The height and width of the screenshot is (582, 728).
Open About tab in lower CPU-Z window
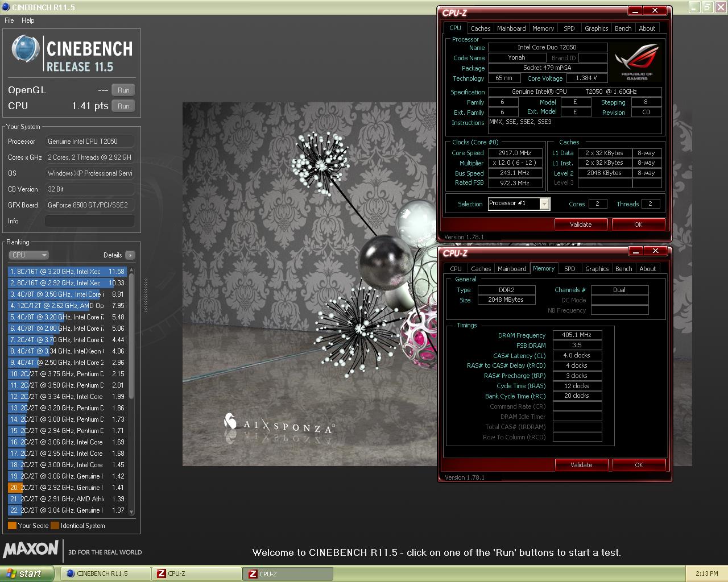point(648,269)
